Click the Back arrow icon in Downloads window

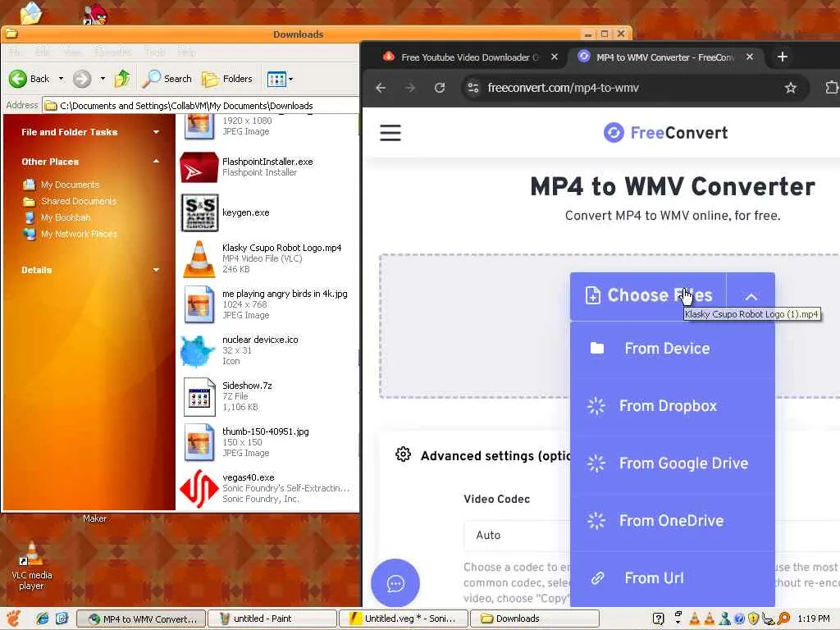pyautogui.click(x=18, y=79)
